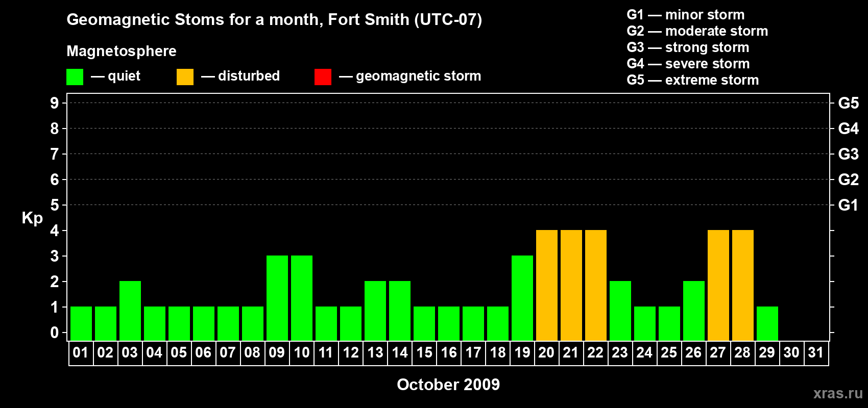Click the date label 17
The width and height of the screenshot is (868, 408).
[473, 353]
